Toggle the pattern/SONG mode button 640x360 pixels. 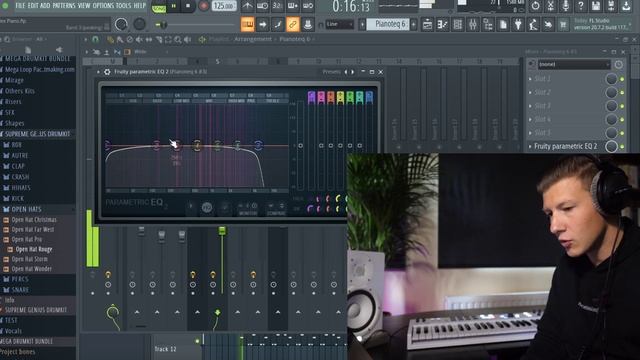pos(159,7)
